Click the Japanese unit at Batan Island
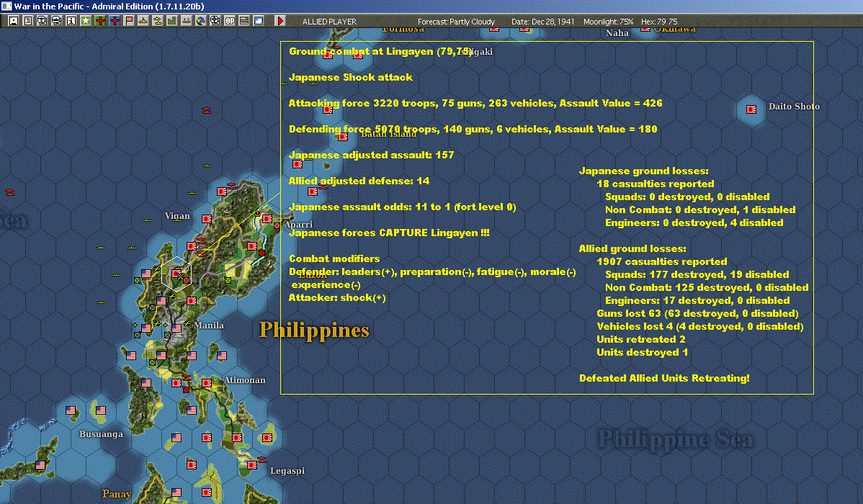 342,137
